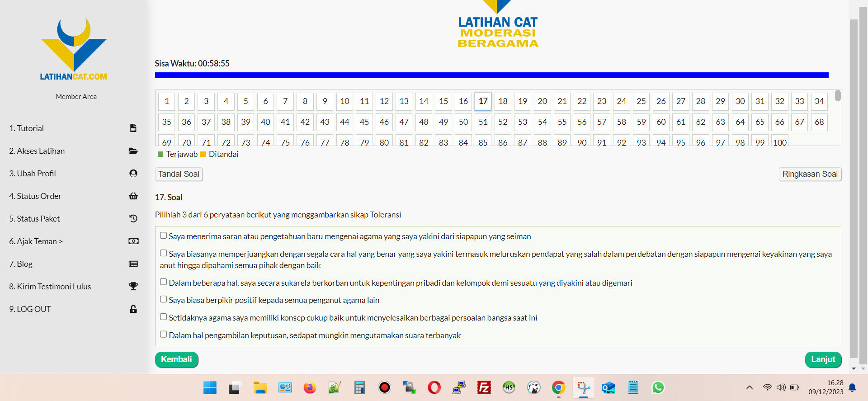Tick the checkbox for mengutamakan suara terbanyak

tap(163, 335)
